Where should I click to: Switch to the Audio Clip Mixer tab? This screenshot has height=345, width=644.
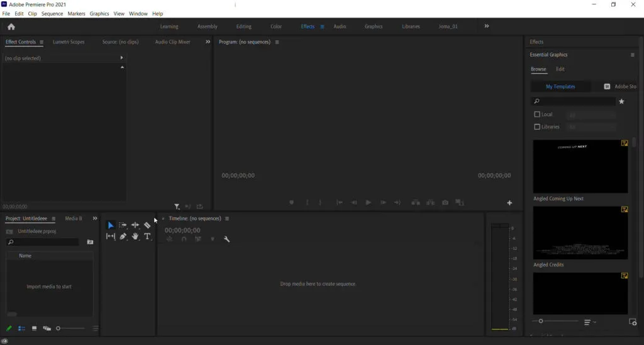pos(172,42)
